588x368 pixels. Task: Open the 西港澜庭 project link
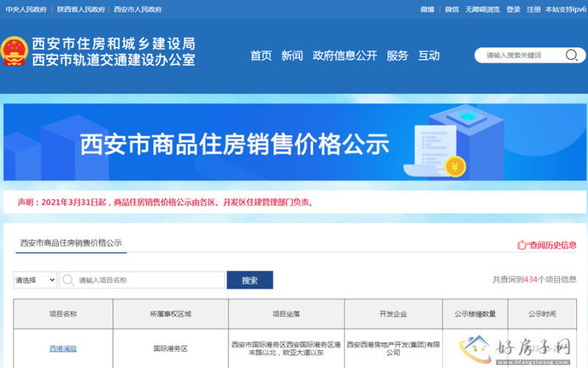click(63, 348)
